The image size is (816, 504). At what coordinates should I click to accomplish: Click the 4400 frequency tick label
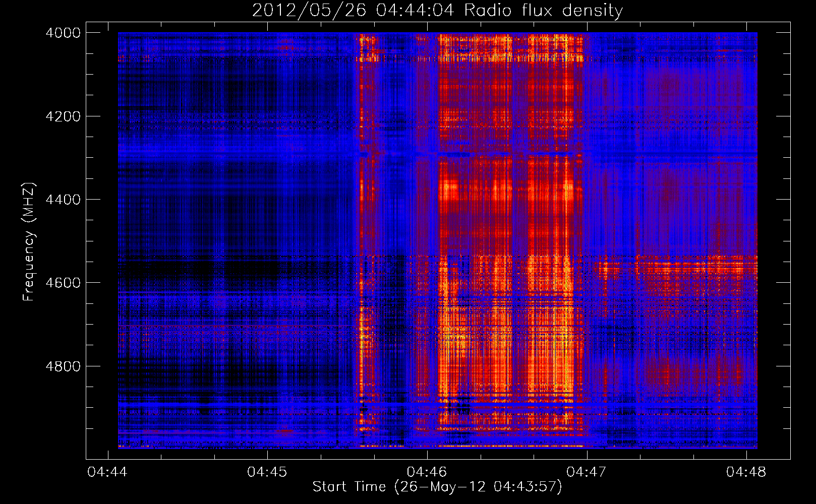[x=63, y=200]
